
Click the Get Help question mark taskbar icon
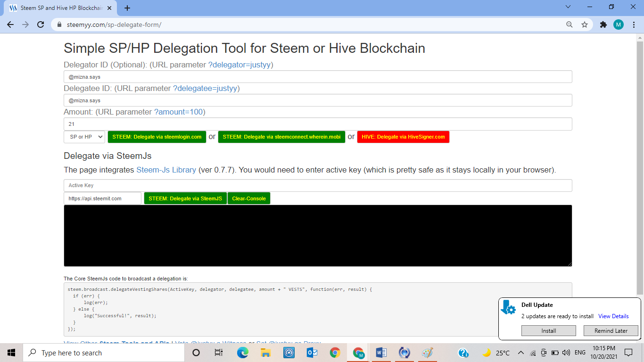click(x=463, y=353)
